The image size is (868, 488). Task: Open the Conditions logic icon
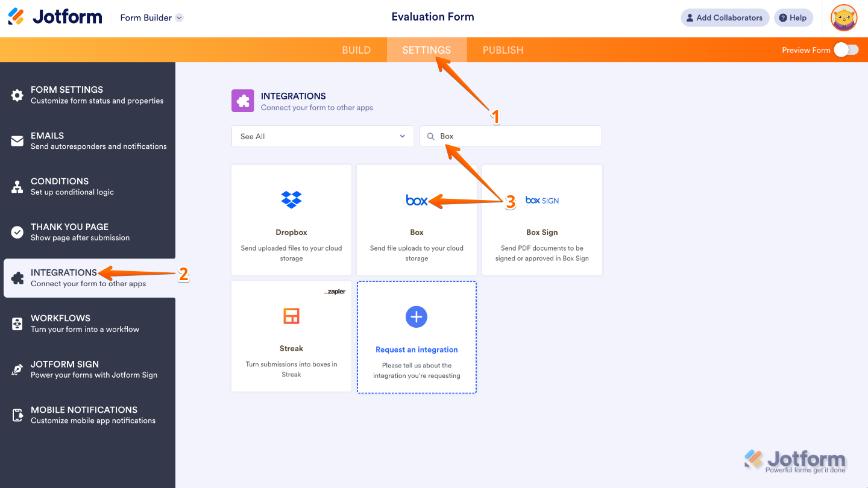point(17,187)
